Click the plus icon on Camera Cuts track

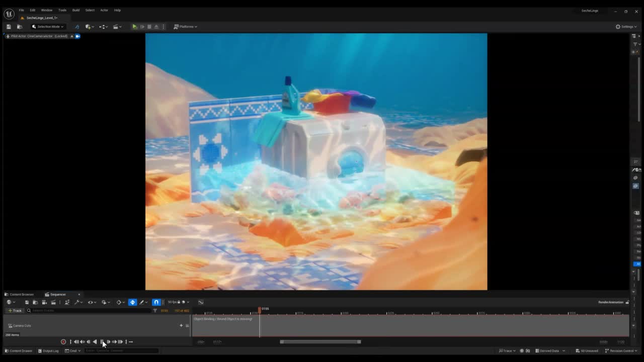pos(181,325)
